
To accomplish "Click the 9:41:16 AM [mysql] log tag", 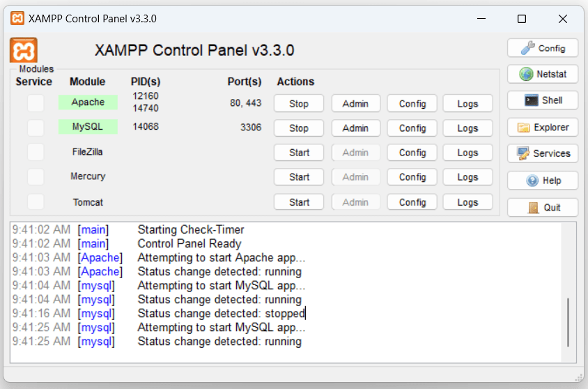I will tap(96, 313).
